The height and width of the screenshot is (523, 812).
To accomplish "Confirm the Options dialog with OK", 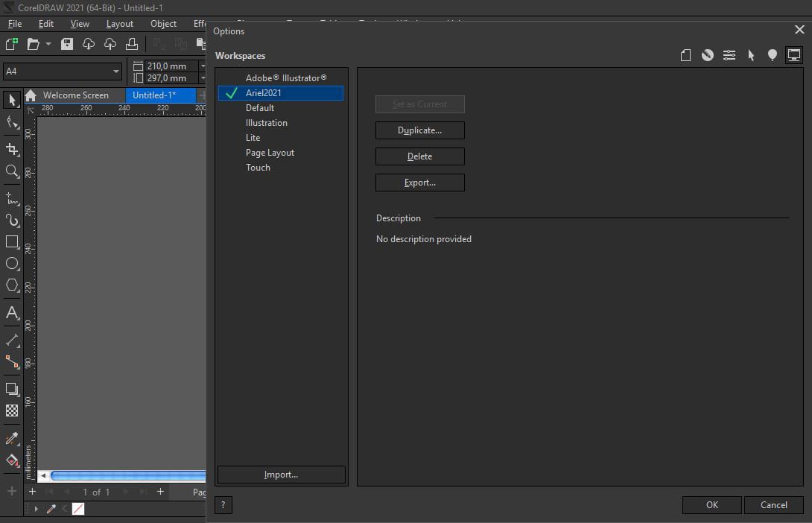I will point(712,505).
